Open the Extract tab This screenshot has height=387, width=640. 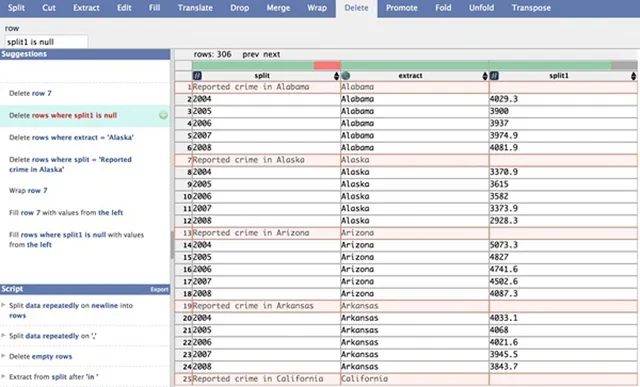(86, 8)
